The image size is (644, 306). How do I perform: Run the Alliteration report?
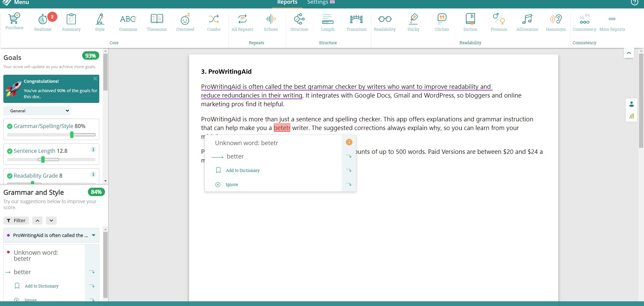[527, 22]
